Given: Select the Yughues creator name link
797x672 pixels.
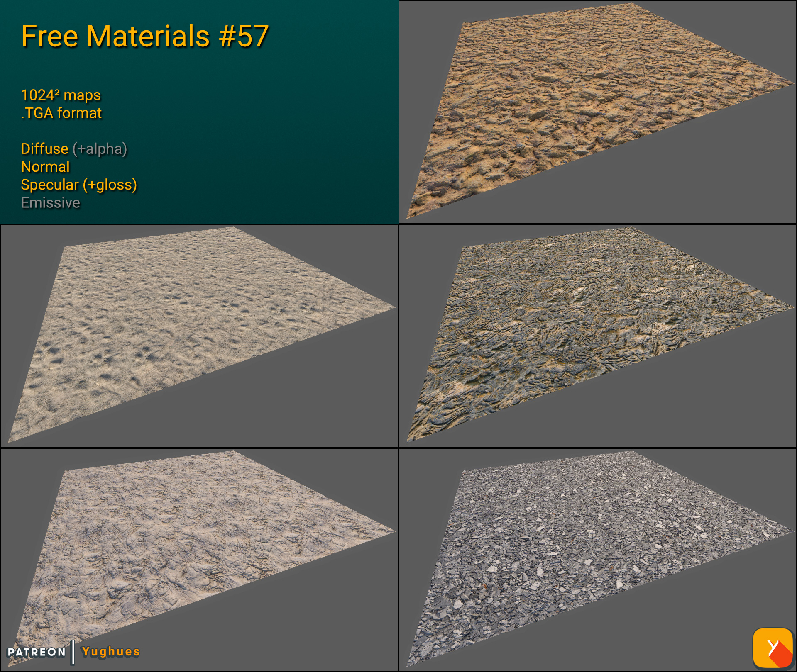Looking at the screenshot, I should [x=110, y=652].
